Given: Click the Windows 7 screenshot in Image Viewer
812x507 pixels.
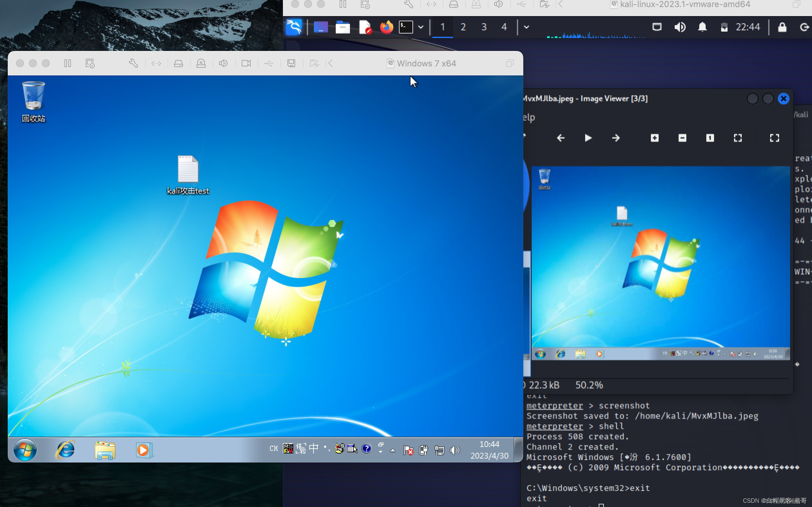Looking at the screenshot, I should click(x=661, y=263).
